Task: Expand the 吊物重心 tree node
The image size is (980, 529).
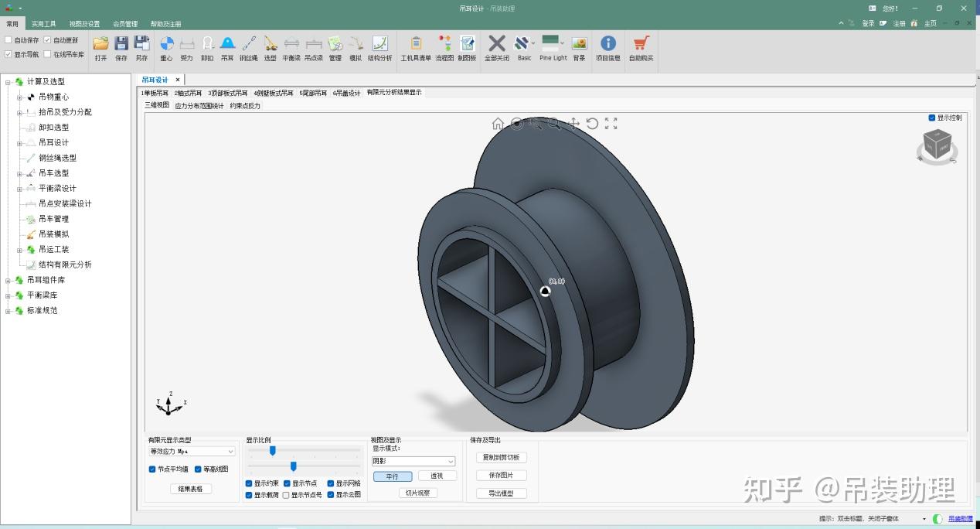Action: click(20, 97)
